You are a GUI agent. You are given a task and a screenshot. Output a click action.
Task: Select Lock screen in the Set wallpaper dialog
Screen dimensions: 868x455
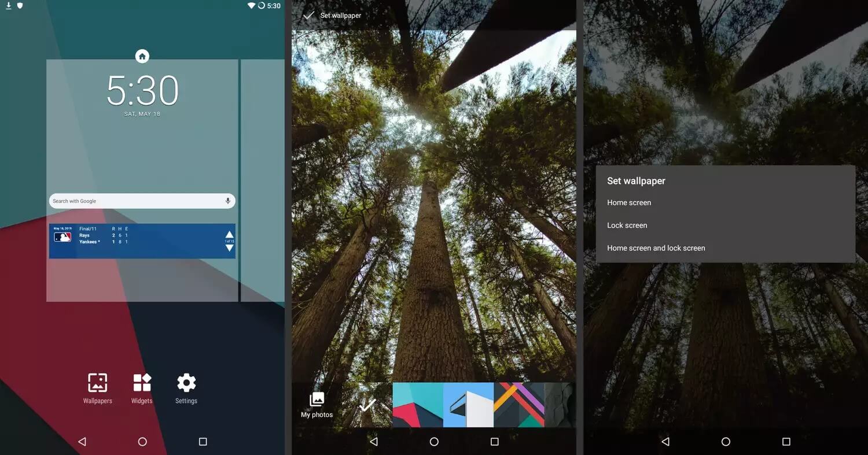pyautogui.click(x=627, y=225)
